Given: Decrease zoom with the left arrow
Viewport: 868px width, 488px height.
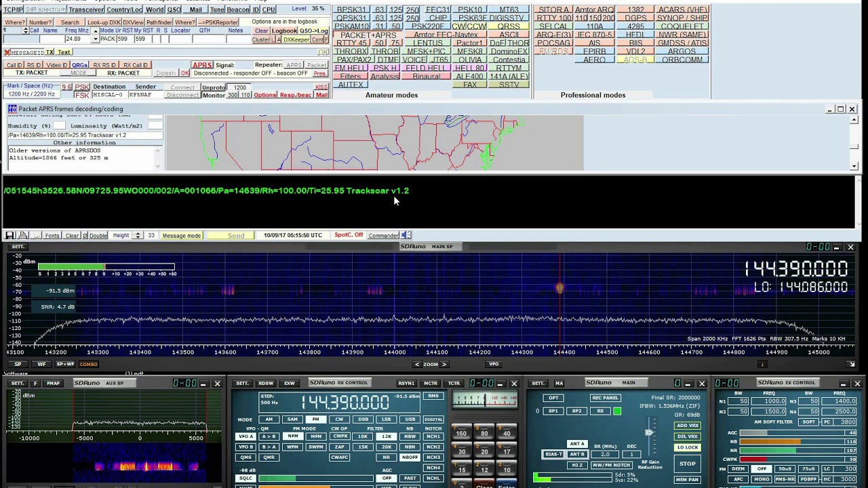Looking at the screenshot, I should coord(418,364).
